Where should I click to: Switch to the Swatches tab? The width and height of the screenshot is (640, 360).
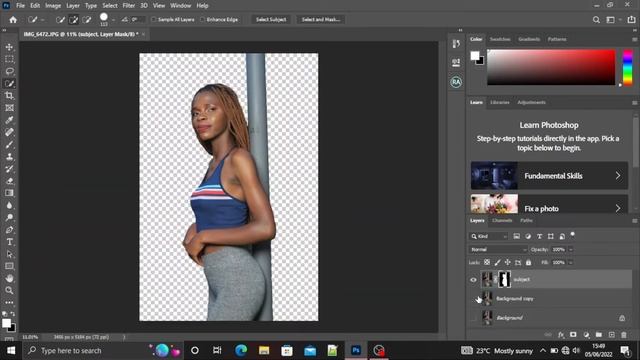click(500, 39)
